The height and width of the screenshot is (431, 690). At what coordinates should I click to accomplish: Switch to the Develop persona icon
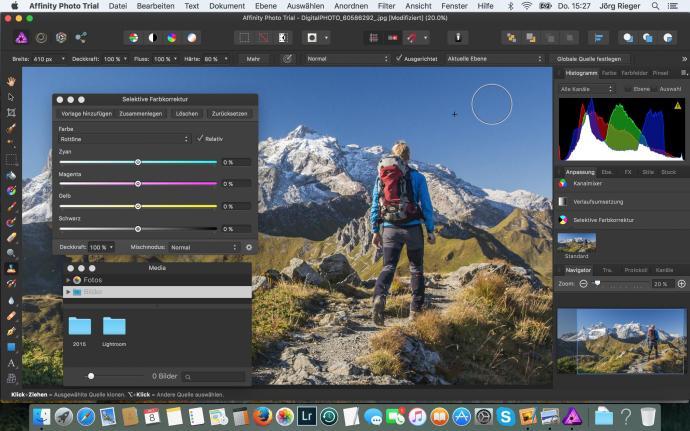[x=61, y=38]
